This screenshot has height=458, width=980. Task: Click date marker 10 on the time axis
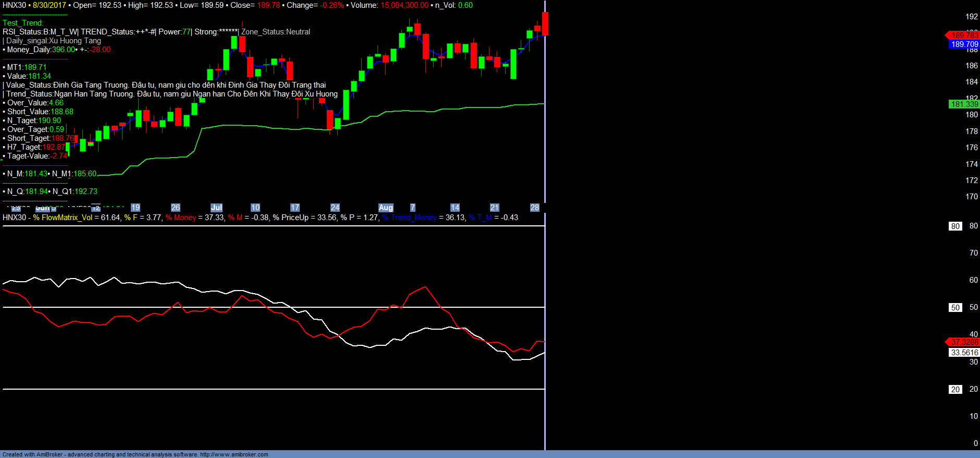(255, 208)
